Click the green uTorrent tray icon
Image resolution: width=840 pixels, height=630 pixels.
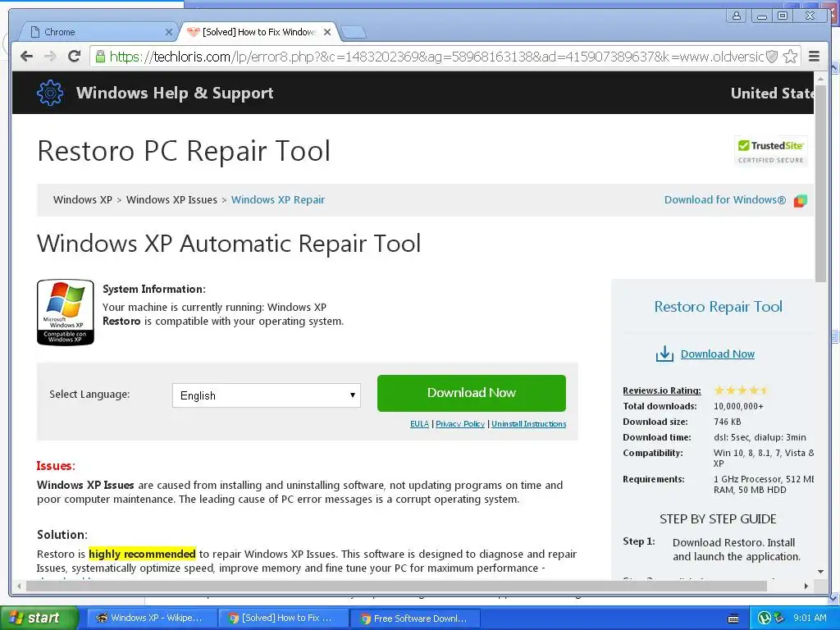coord(765,619)
